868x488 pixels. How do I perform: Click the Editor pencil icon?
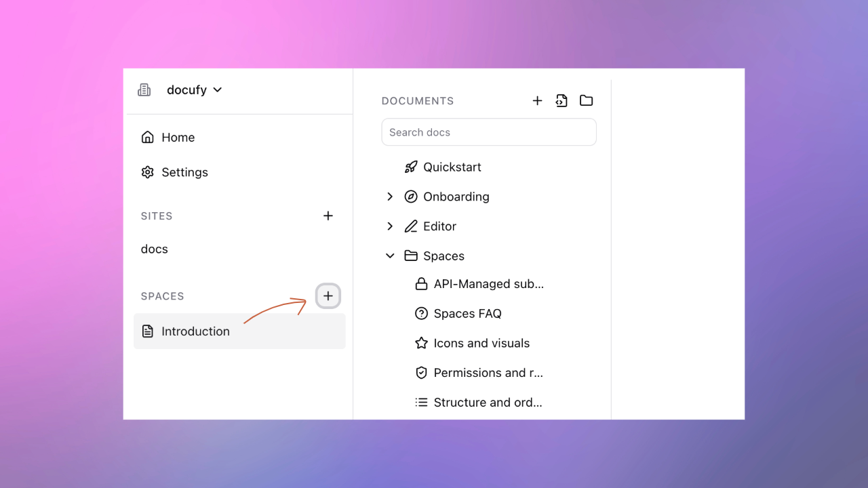411,226
